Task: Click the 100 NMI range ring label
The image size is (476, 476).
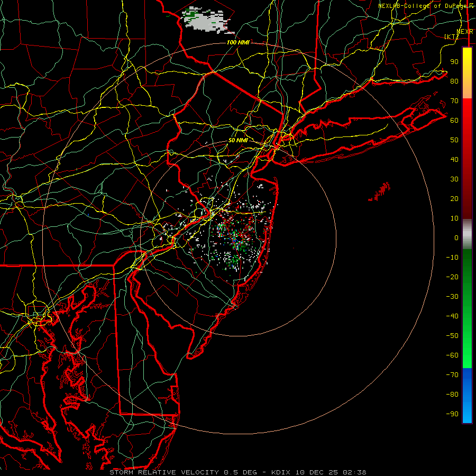Action: click(x=238, y=42)
